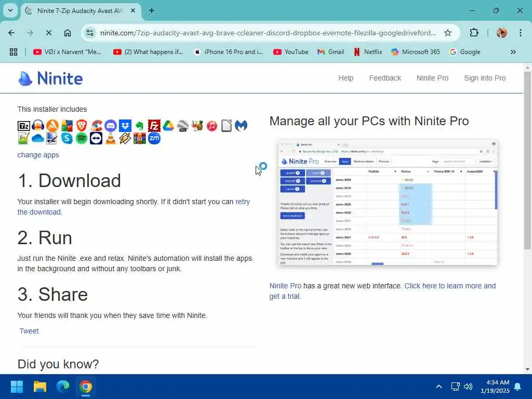Click the AVG antivirus icon
This screenshot has height=399, width=532.
tap(67, 126)
